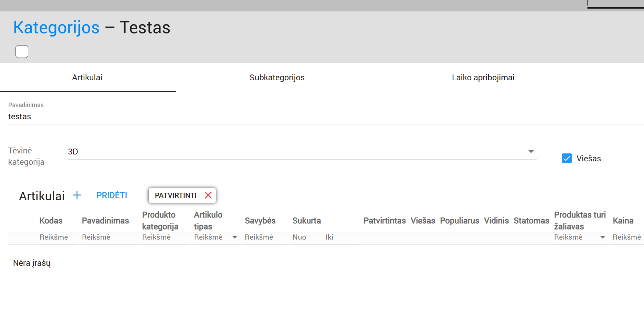
Task: Sort by the Kaina column header
Action: pyautogui.click(x=623, y=221)
